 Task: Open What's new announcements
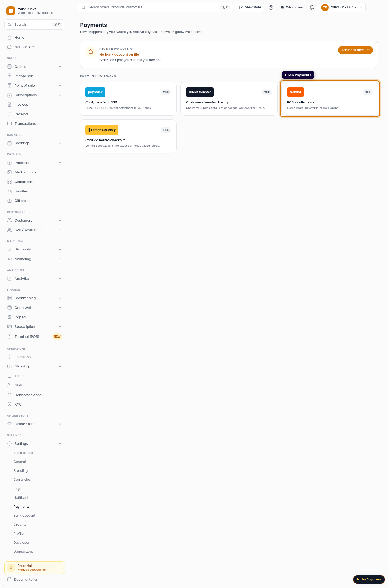coord(291,8)
